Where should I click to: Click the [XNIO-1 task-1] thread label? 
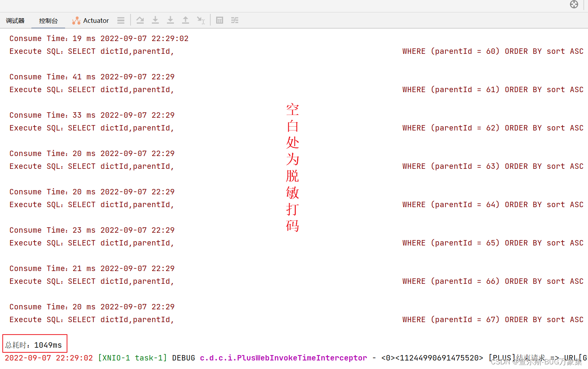pyautogui.click(x=132, y=358)
